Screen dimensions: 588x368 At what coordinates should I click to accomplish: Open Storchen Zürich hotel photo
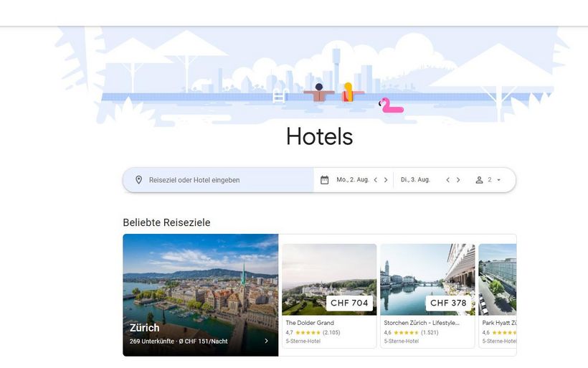pyautogui.click(x=427, y=280)
